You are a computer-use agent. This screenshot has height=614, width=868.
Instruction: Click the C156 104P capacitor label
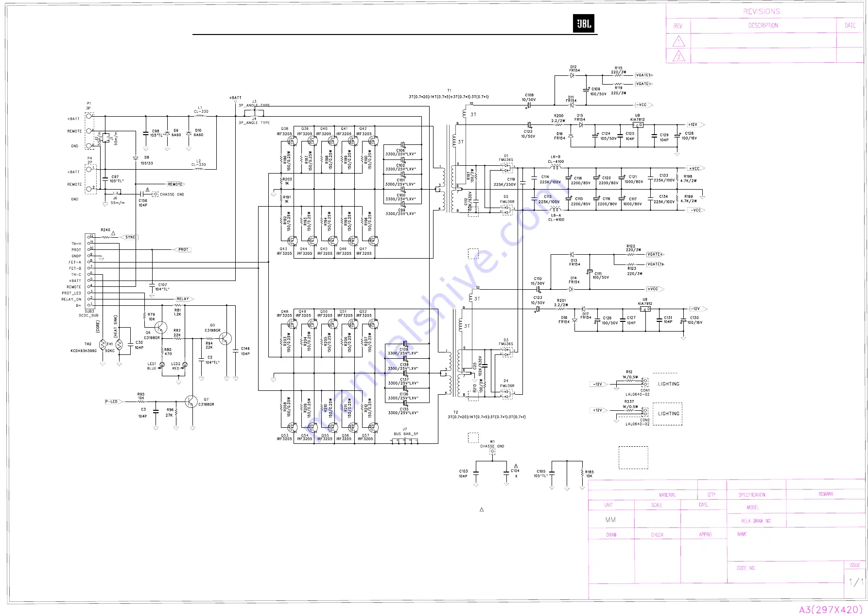[x=143, y=203]
